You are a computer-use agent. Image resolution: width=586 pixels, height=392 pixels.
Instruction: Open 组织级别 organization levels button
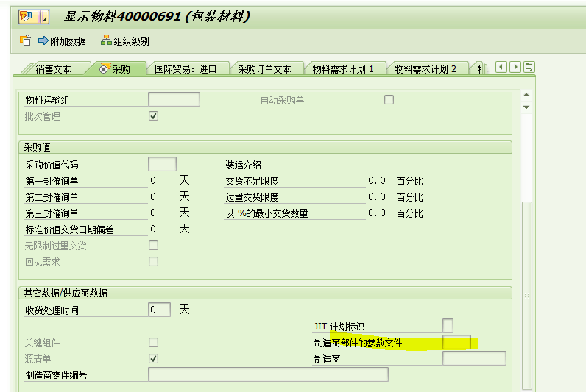(125, 40)
